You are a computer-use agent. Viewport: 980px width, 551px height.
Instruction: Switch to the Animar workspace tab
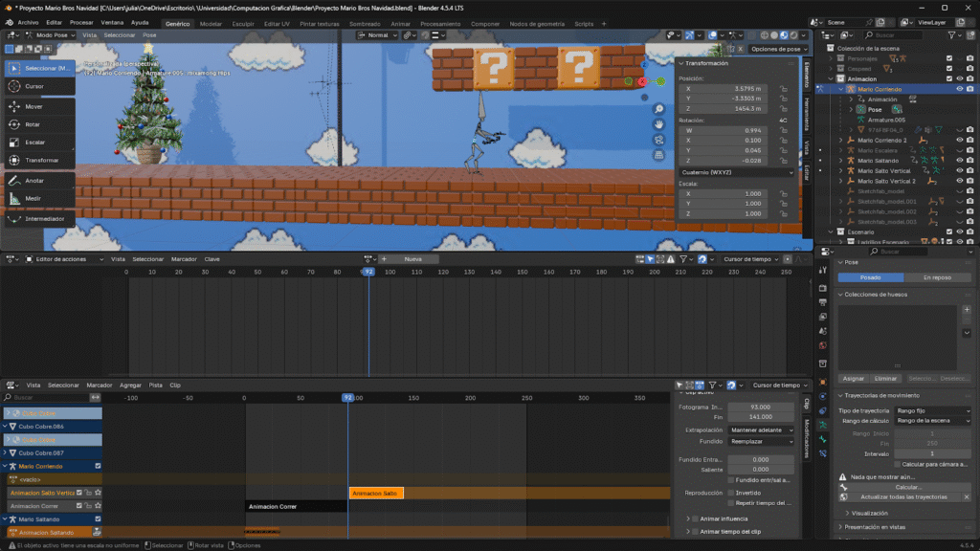[401, 22]
